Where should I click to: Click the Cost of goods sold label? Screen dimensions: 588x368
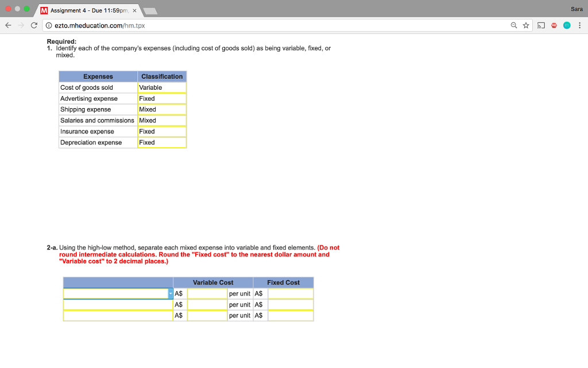point(87,87)
